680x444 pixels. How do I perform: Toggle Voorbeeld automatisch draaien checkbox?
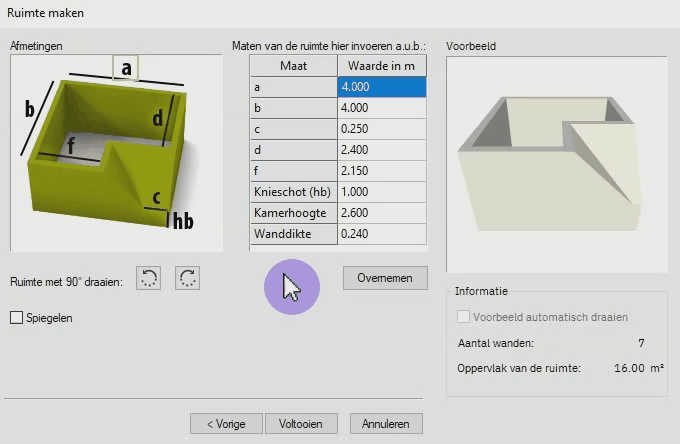click(463, 317)
